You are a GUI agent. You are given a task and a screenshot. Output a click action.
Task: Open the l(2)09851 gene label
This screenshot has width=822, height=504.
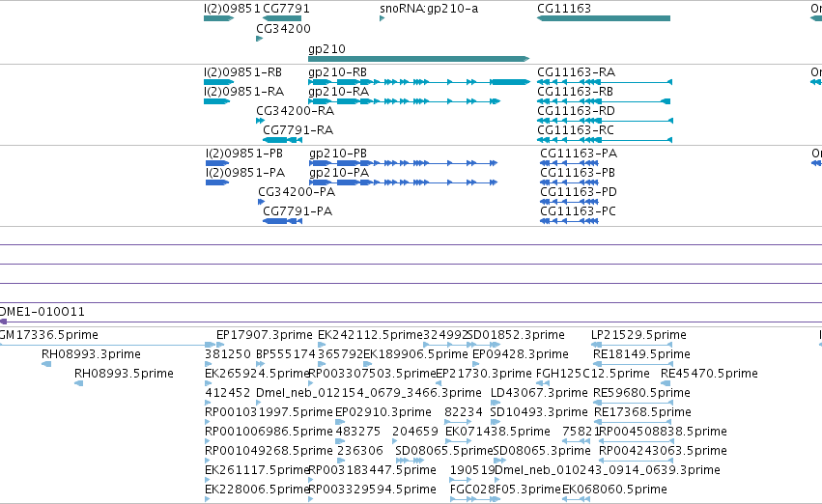coord(232,9)
